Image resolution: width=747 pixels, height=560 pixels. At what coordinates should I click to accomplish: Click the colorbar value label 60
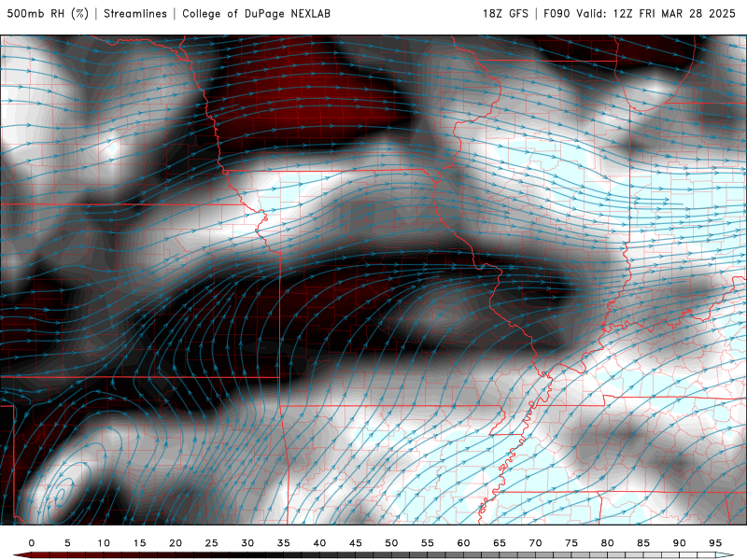pos(463,543)
